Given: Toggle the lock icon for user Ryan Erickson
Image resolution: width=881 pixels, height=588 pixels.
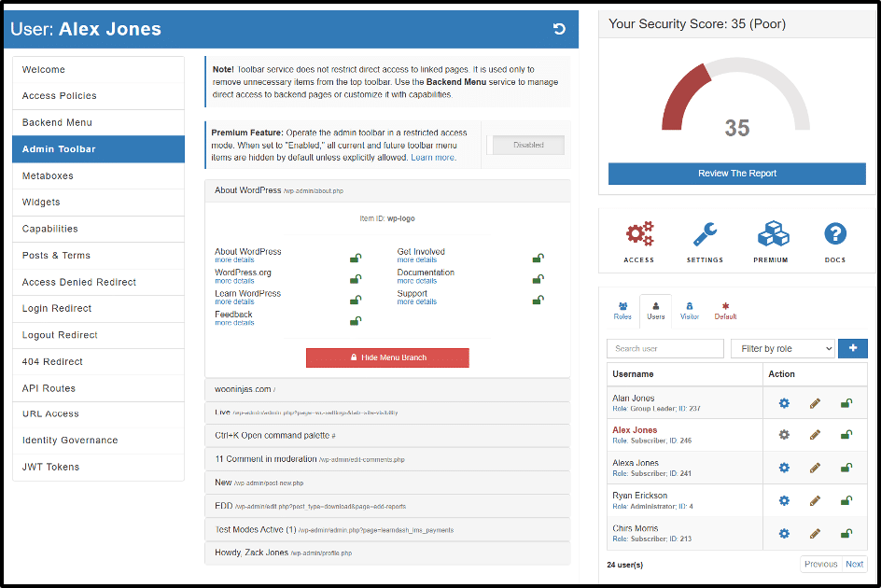Looking at the screenshot, I should pyautogui.click(x=846, y=500).
